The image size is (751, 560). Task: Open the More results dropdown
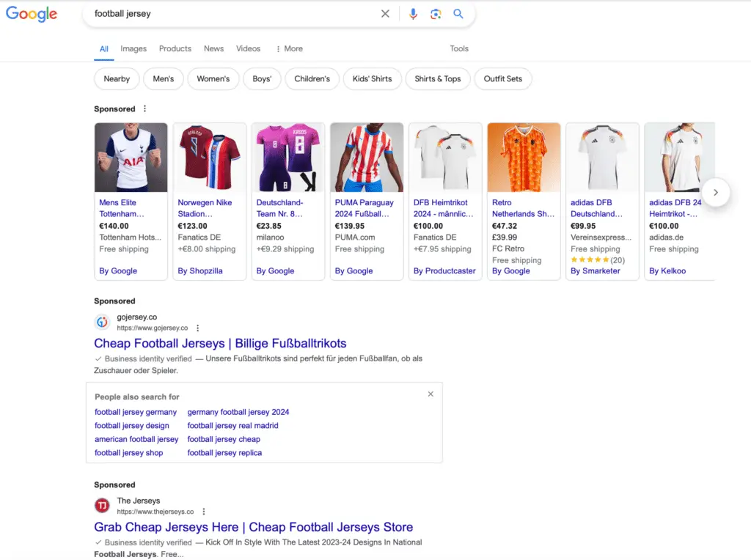click(x=289, y=48)
